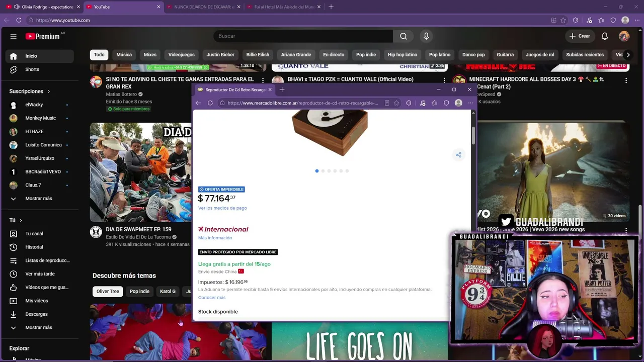This screenshot has width=644, height=362.
Task: Select the Videojuegos filter chip
Action: tap(181, 55)
